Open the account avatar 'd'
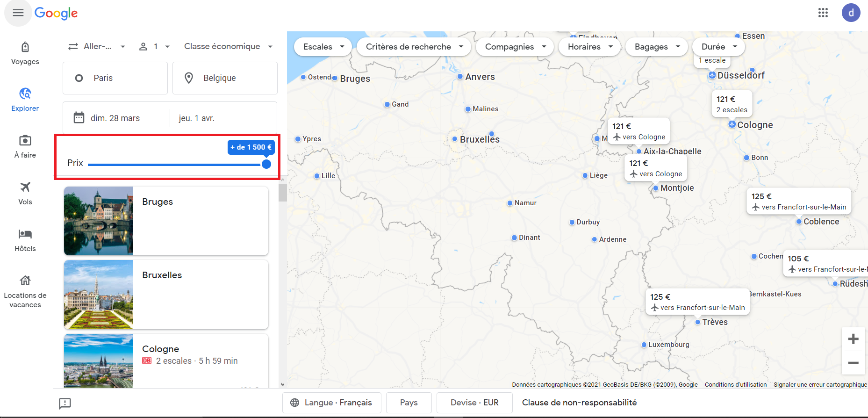Screen dimensions: 868x418 pos(851,13)
